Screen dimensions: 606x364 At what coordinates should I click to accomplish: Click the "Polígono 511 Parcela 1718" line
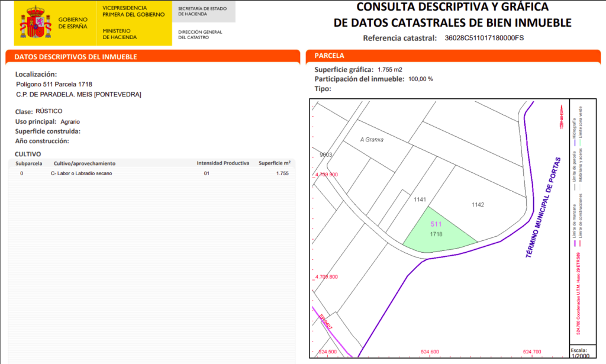click(x=54, y=84)
